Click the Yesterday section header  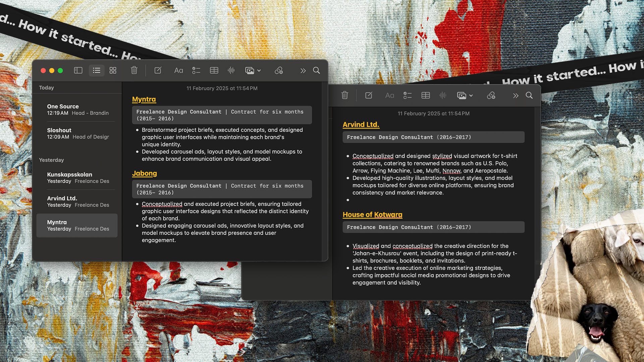[51, 160]
